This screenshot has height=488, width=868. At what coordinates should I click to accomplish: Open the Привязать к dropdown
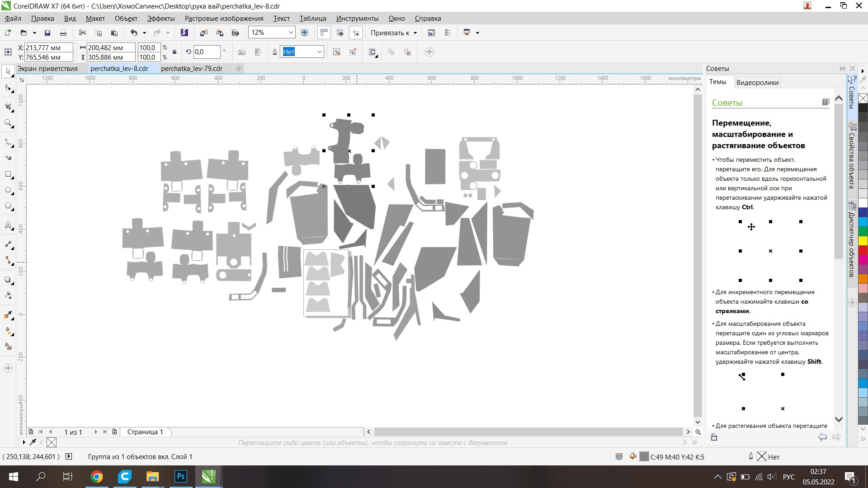393,33
